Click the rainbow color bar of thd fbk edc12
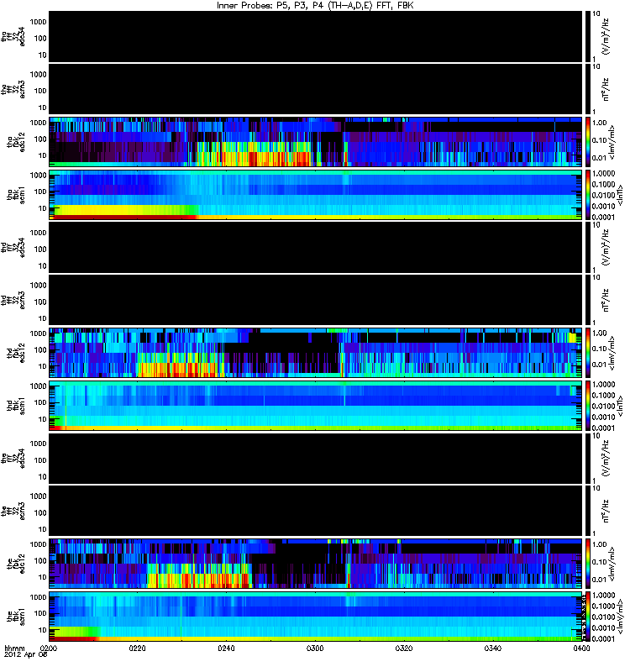 (587, 353)
